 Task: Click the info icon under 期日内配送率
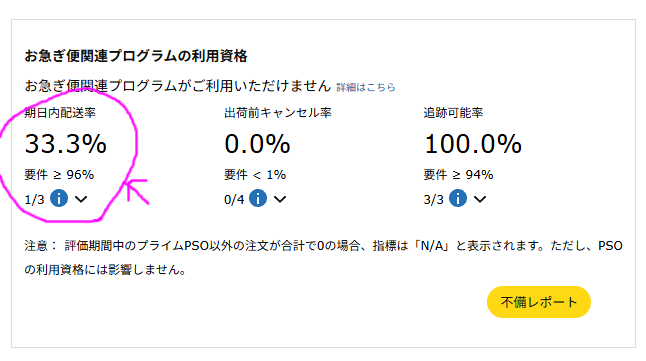(59, 198)
